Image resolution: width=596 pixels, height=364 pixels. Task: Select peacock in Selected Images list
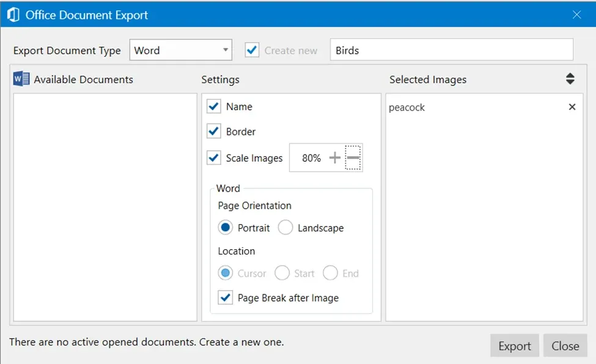pos(407,107)
